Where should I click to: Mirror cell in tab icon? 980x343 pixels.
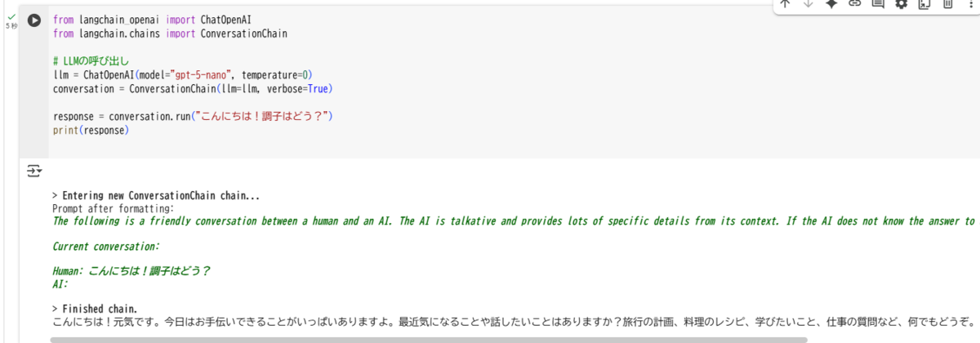pos(924,3)
